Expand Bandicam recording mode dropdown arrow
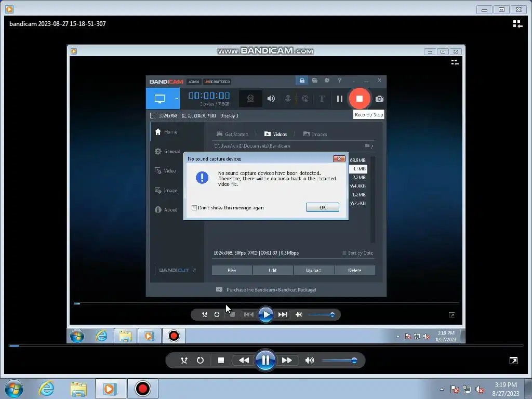This screenshot has width=532, height=399. tap(177, 98)
